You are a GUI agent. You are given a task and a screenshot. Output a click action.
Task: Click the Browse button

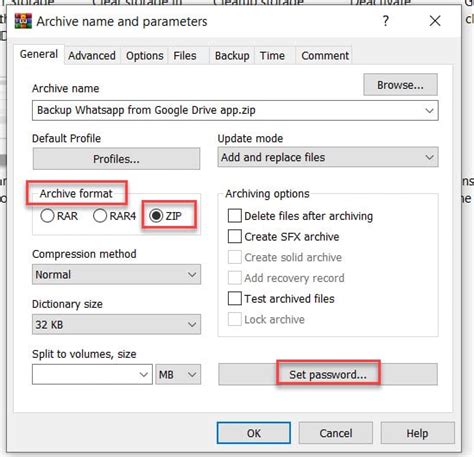point(400,85)
